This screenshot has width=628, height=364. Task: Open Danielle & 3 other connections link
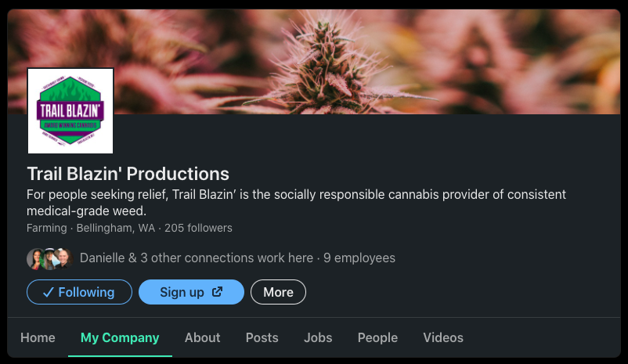click(197, 258)
